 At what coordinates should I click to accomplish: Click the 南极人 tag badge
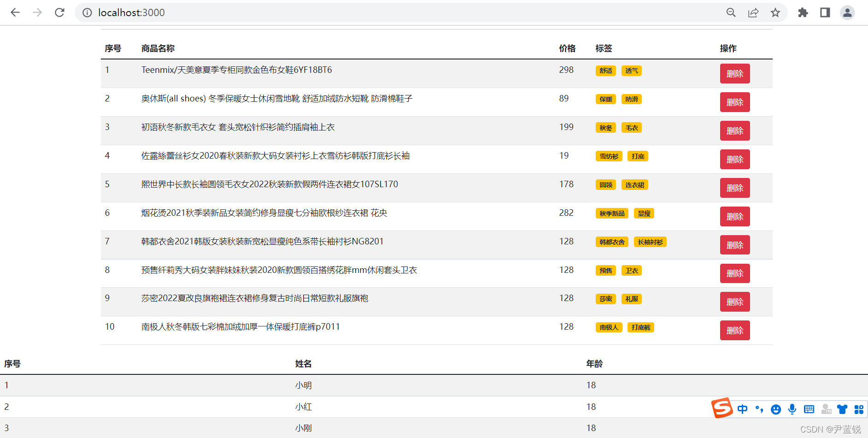[609, 327]
